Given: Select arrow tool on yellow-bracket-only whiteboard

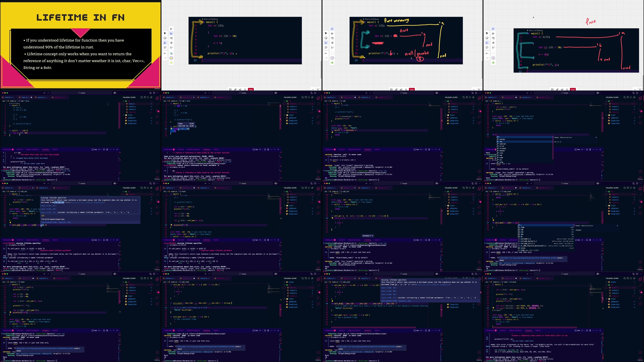Looking at the screenshot, I should coord(165,33).
